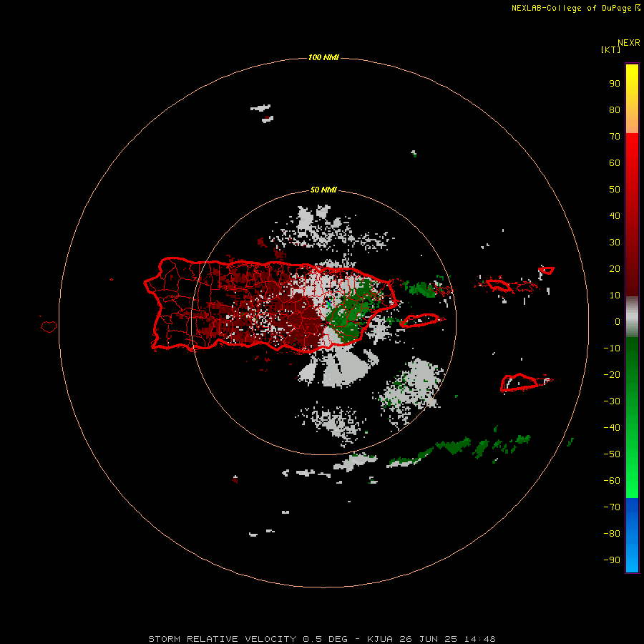This screenshot has width=644, height=644.
Task: Click the -70 value on velocity scale
Action: [x=612, y=507]
